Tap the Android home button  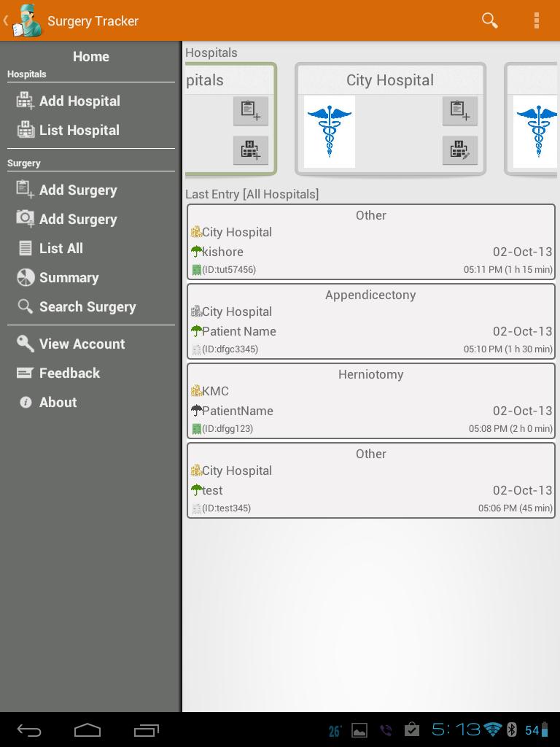coord(87,730)
